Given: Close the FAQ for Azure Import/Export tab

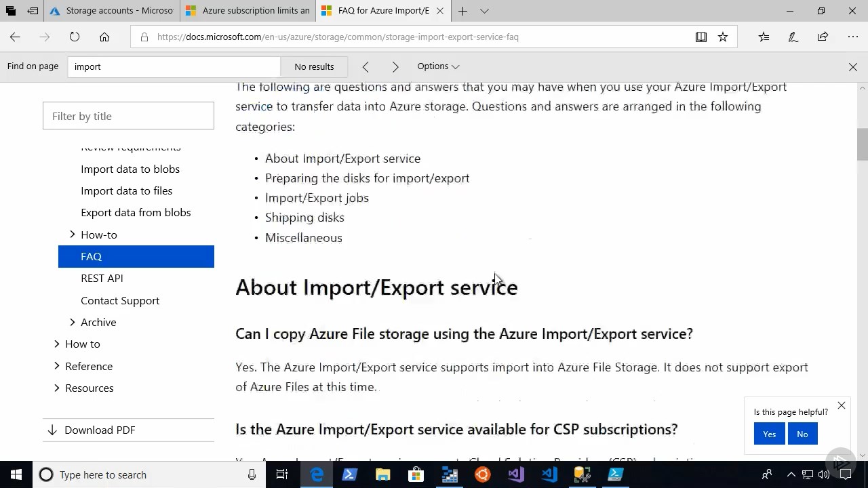Looking at the screenshot, I should (440, 11).
